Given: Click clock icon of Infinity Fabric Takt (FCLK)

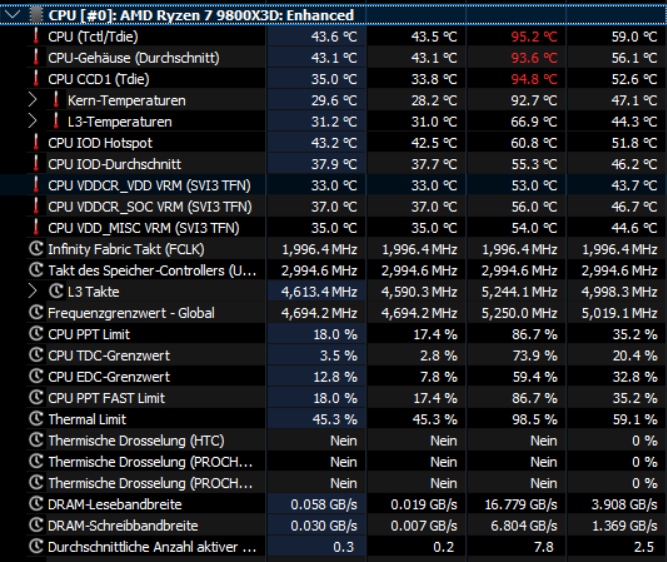Looking at the screenshot, I should point(36,249).
